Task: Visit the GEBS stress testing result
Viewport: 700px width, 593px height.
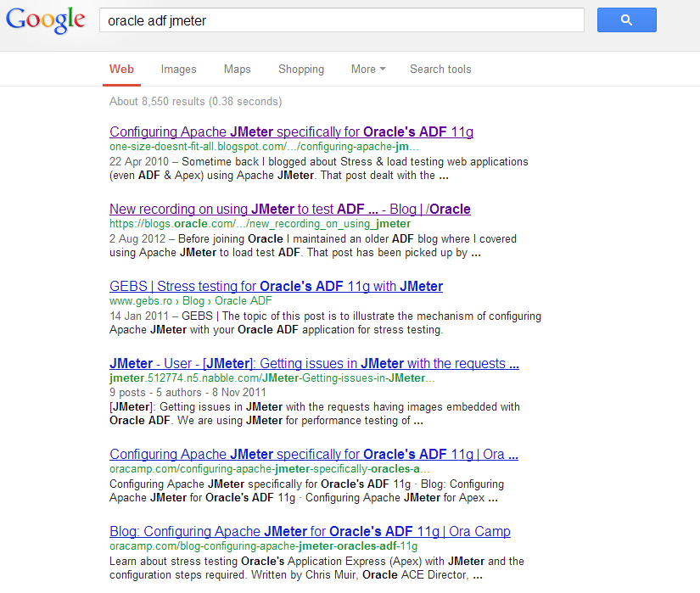Action: pos(276,287)
